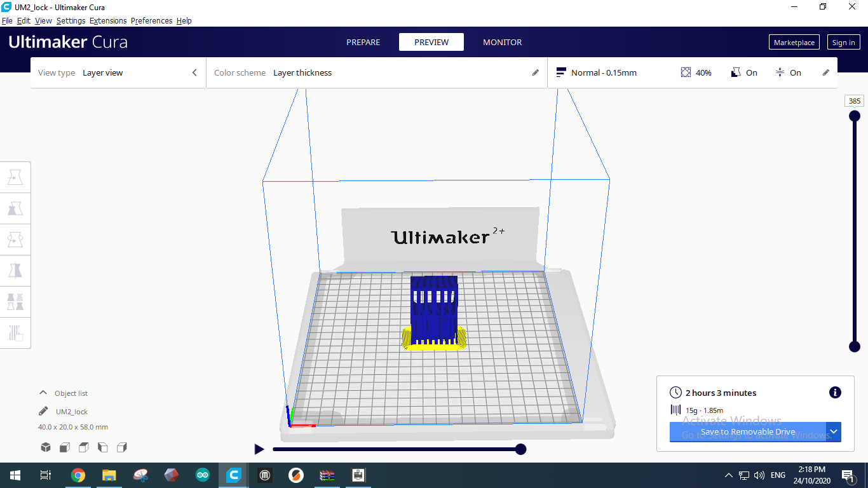Switch to left side view cube icon
This screenshot has width=868, height=488.
(x=103, y=447)
